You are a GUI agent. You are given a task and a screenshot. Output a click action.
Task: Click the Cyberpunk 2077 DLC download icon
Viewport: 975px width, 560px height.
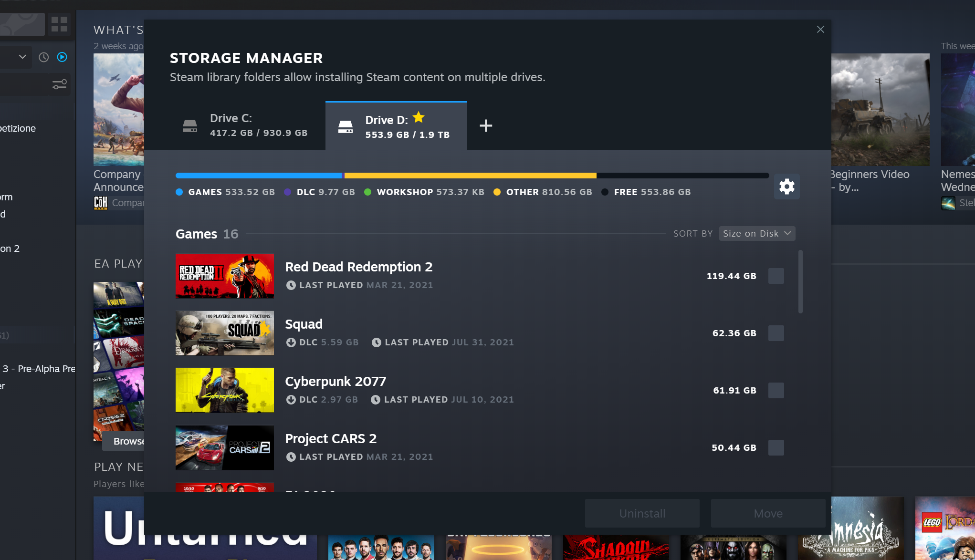(x=291, y=400)
